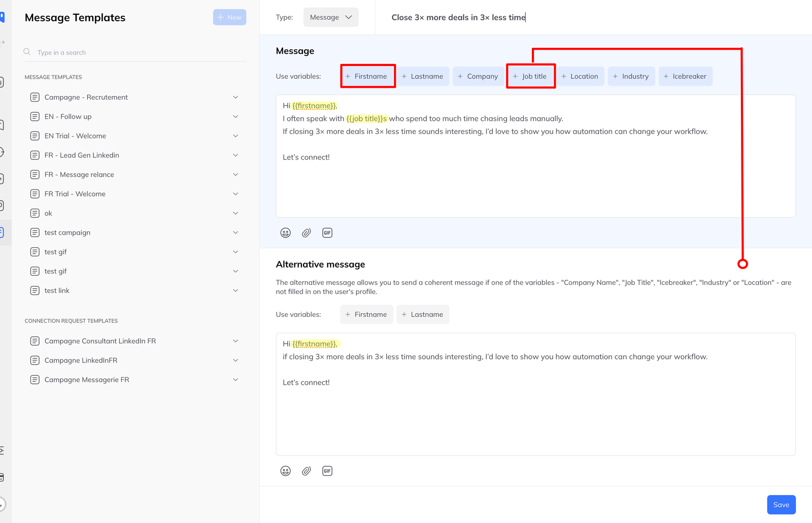The height and width of the screenshot is (523, 812).
Task: Click the document icon beside "EN - Follow up"
Action: pyautogui.click(x=35, y=117)
